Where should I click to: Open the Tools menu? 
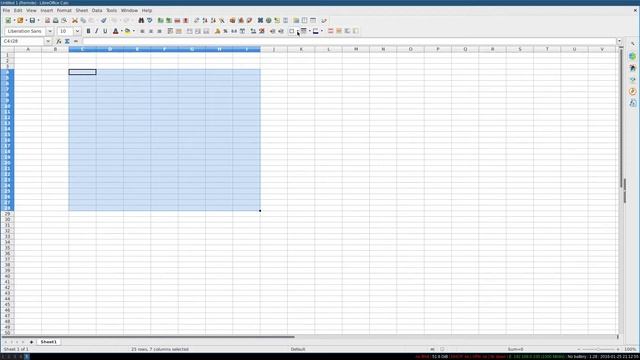111,10
